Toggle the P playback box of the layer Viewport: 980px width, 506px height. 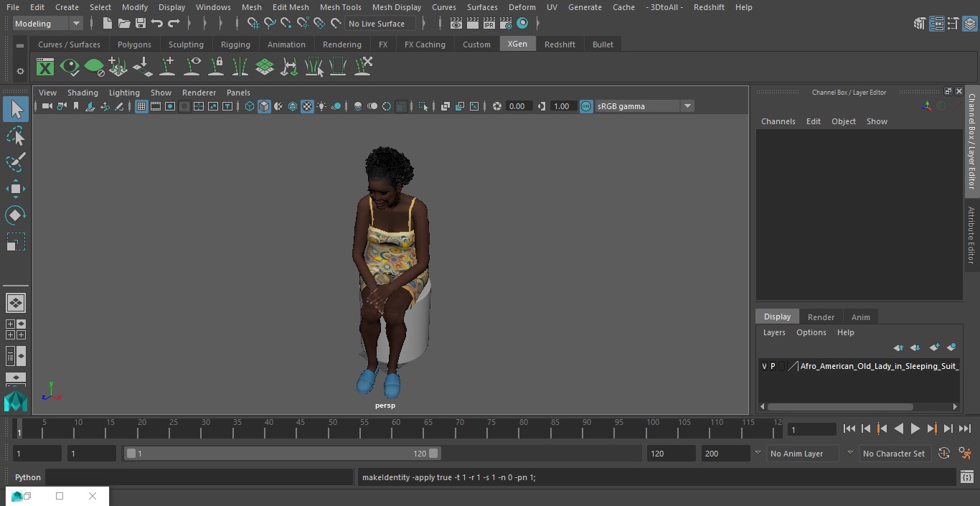click(773, 366)
